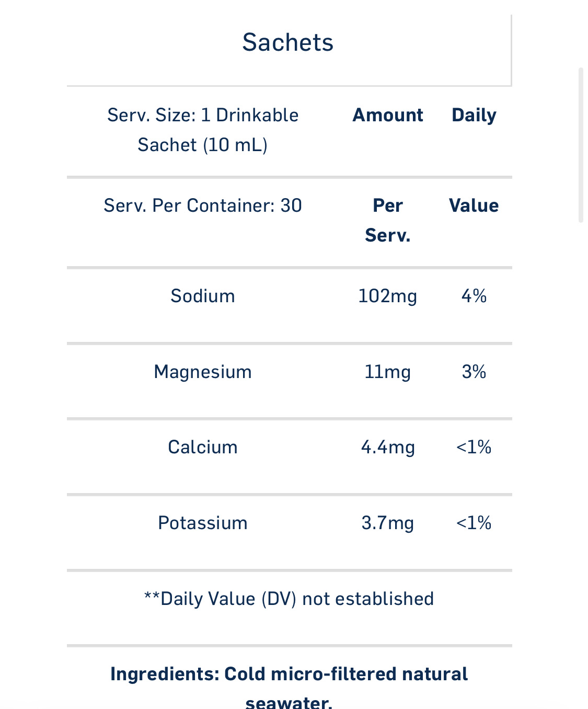
Task: Click the Amount column header
Action: (388, 115)
